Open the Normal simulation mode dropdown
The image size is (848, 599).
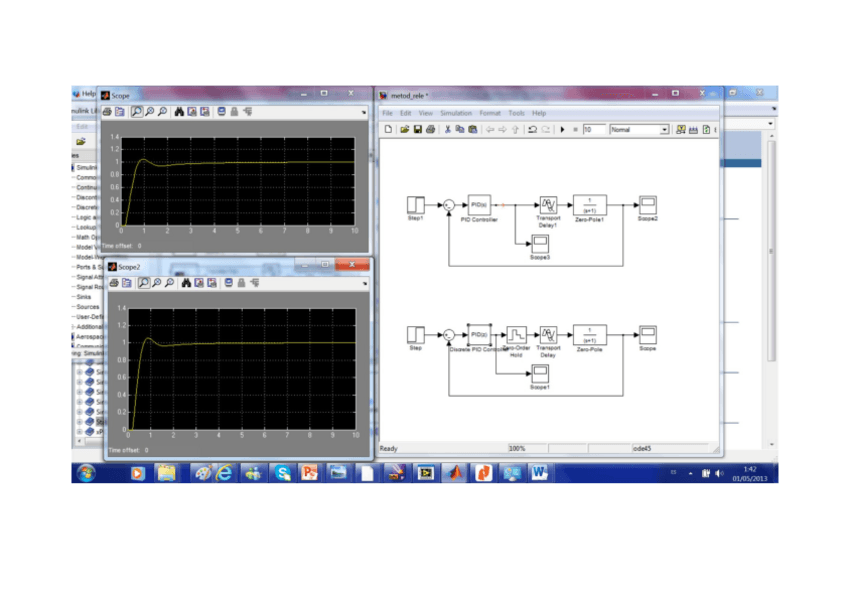pos(664,130)
